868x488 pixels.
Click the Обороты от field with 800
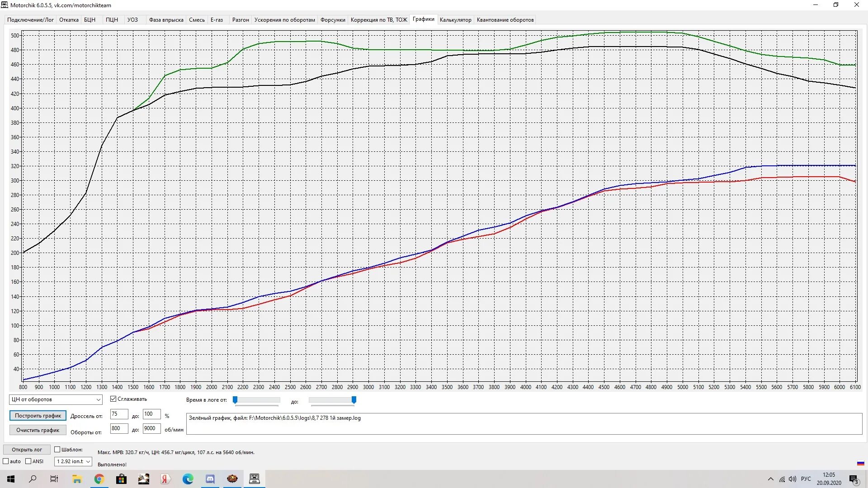pos(119,429)
